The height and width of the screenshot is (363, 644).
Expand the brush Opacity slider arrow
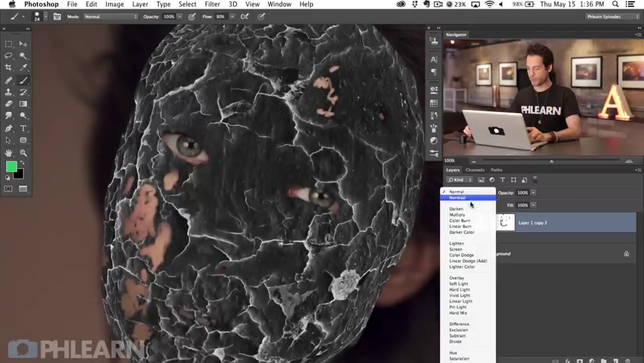pyautogui.click(x=180, y=17)
